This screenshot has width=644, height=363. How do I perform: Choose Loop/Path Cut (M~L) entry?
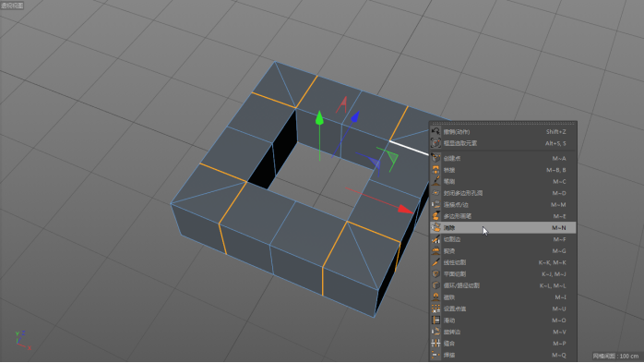503,285
